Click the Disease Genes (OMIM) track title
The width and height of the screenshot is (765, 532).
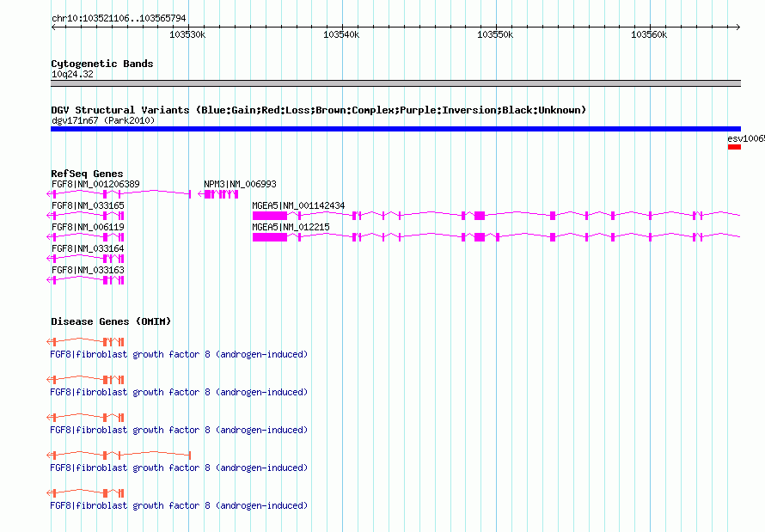(111, 321)
